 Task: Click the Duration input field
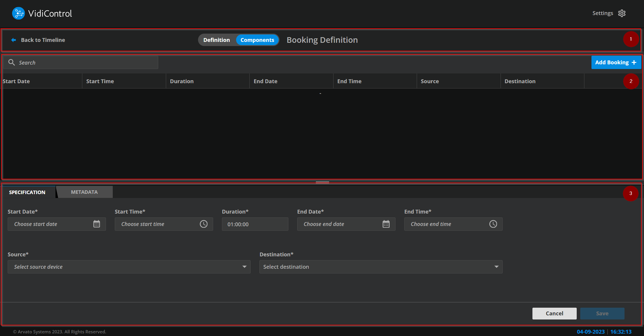(255, 224)
